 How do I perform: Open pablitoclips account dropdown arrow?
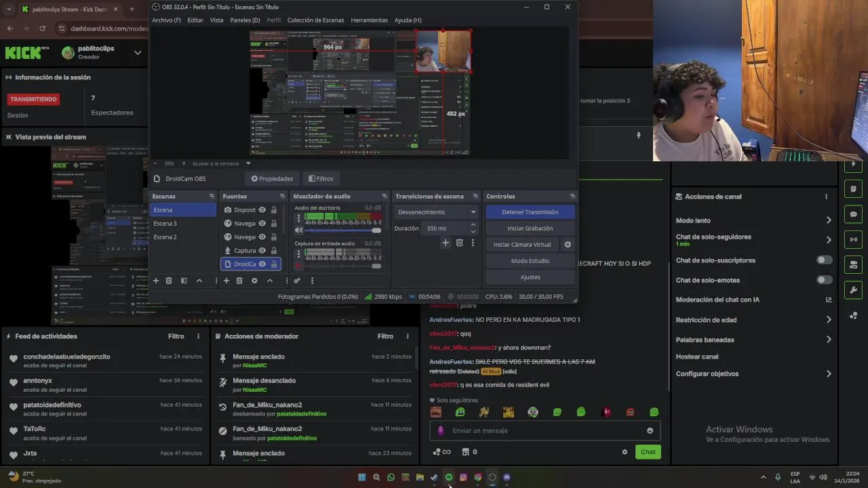click(x=138, y=52)
